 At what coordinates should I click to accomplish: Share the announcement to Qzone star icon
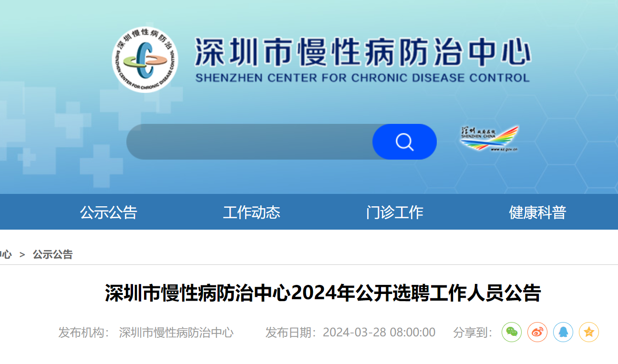589,332
